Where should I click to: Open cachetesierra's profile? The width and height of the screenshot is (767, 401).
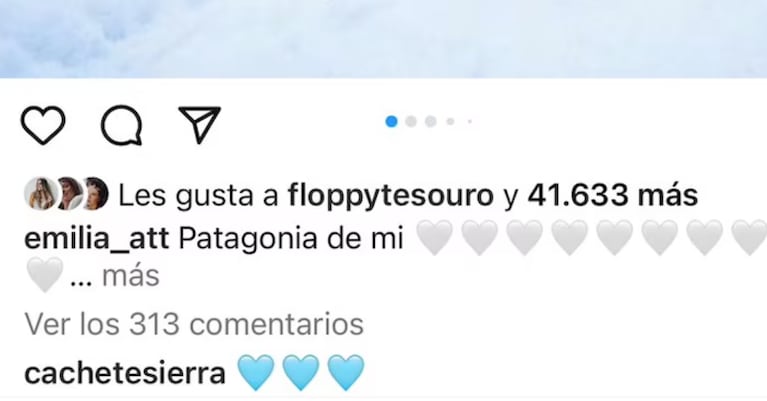pos(125,374)
